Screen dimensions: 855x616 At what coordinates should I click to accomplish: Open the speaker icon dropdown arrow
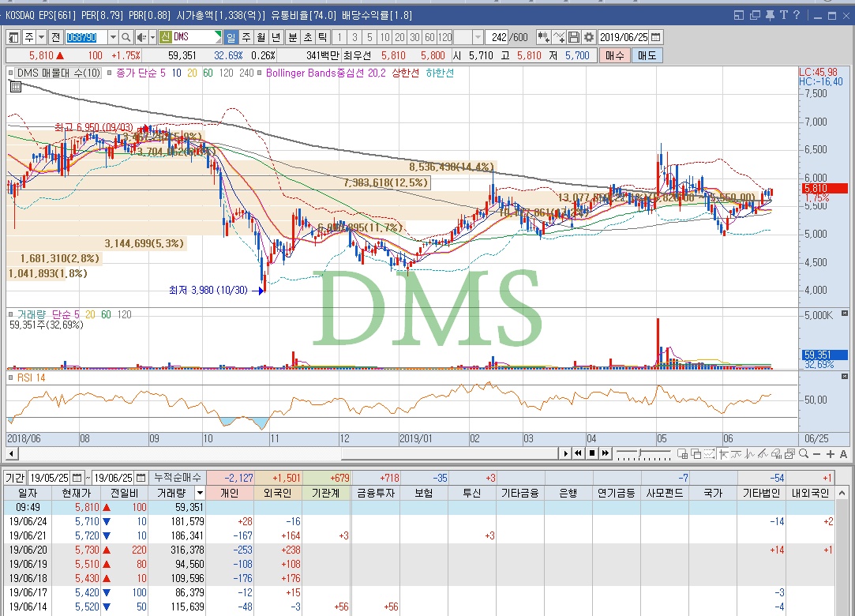coord(152,37)
